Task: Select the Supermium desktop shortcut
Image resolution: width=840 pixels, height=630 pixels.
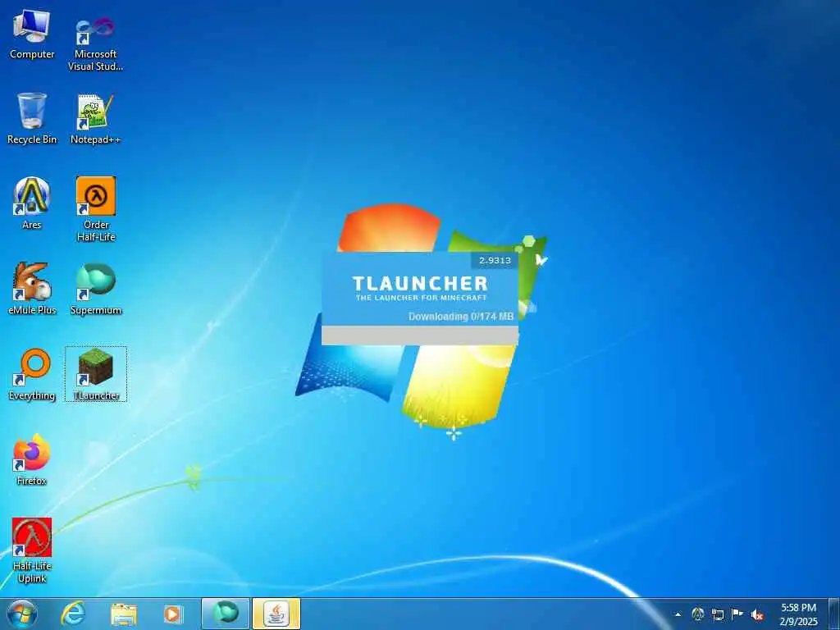Action: [95, 288]
